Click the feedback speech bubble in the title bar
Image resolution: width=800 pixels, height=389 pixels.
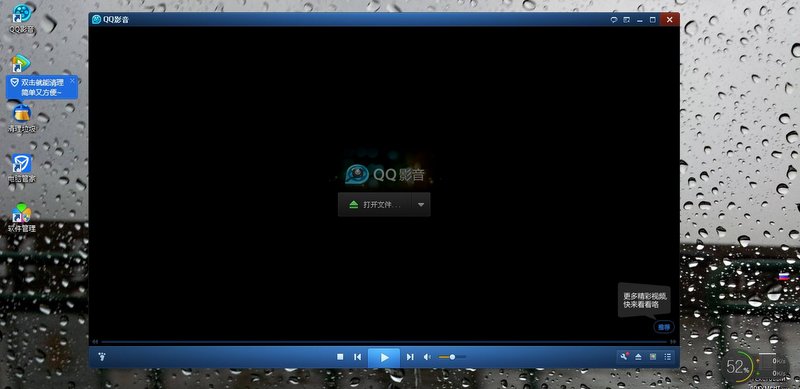[614, 20]
